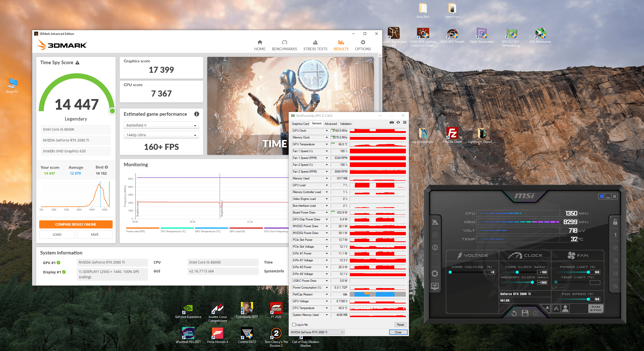Open the GPU-Z hamburger menu
The width and height of the screenshot is (644, 351).
pyautogui.click(x=405, y=123)
